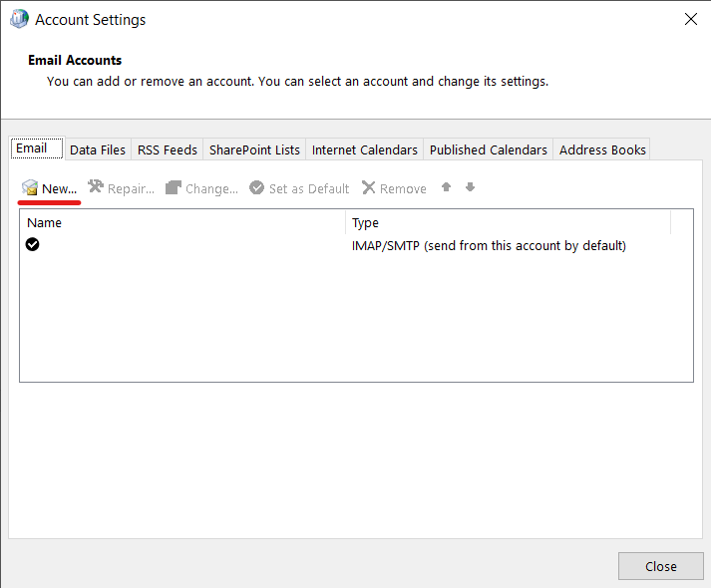
Task: Click the Repair tools icon
Action: pos(96,187)
